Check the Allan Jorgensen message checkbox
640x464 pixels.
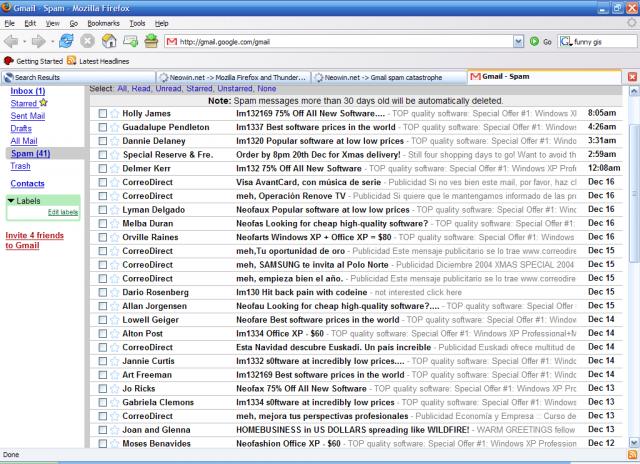pyautogui.click(x=102, y=306)
